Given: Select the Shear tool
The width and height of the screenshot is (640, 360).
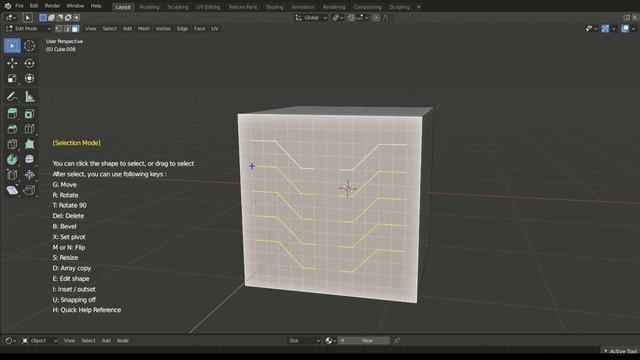Looking at the screenshot, I should click(x=12, y=190).
